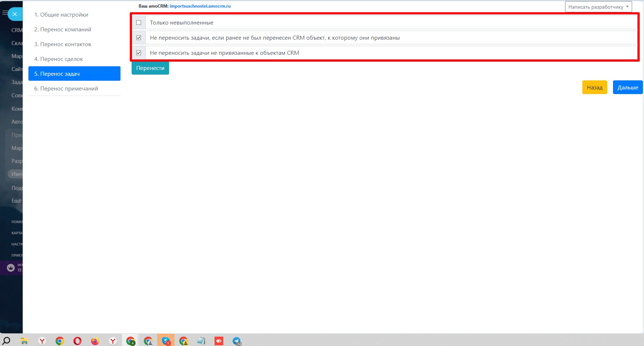Click the label 'Не переносить задачи не привязанные к объектам CRM'

(x=224, y=53)
